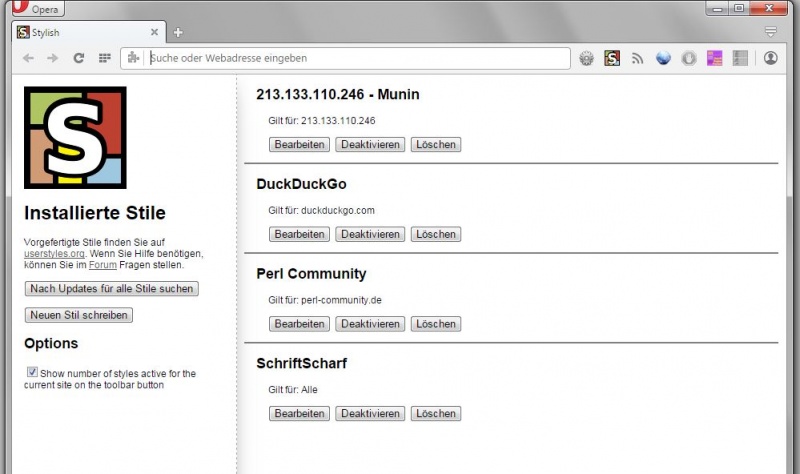The image size is (800, 474).
Task: Click Bearbeiten for SchriftScharf style
Action: coord(299,413)
